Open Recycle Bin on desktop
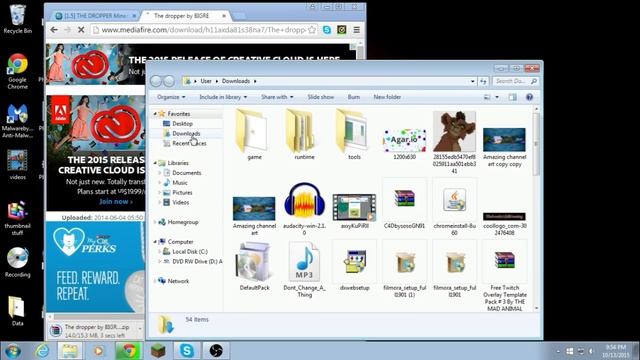The height and width of the screenshot is (360, 640). [x=17, y=19]
